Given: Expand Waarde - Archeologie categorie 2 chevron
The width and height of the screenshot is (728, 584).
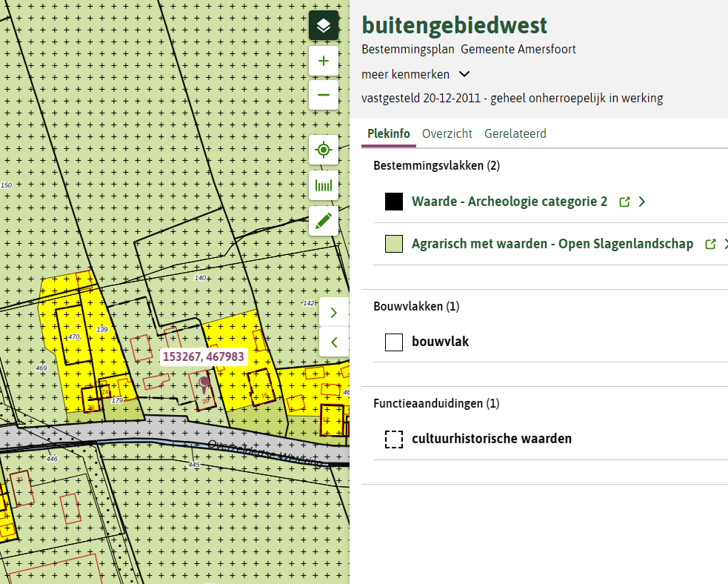Looking at the screenshot, I should 641,202.
